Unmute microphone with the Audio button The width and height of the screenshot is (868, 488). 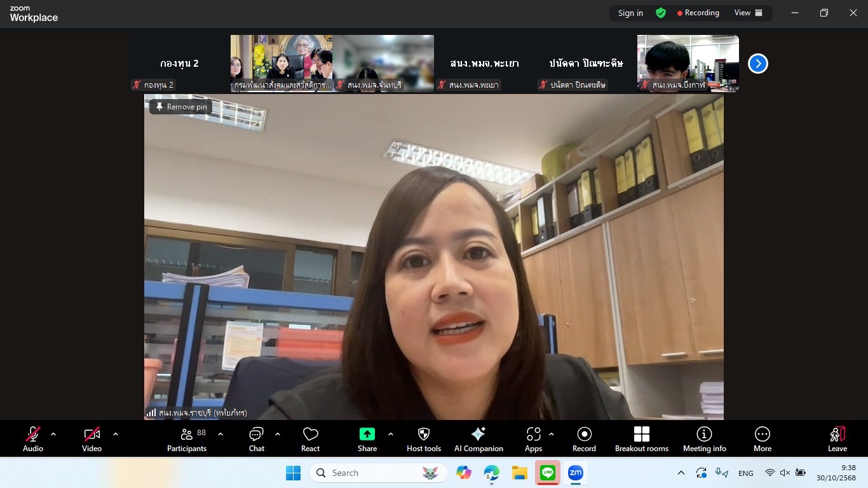33,438
